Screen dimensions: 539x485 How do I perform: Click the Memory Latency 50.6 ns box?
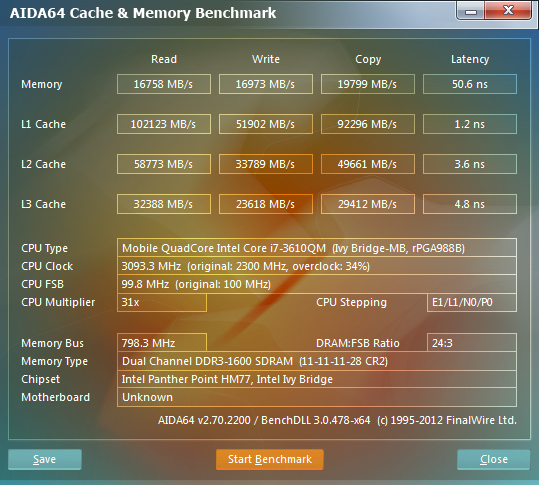tap(470, 84)
